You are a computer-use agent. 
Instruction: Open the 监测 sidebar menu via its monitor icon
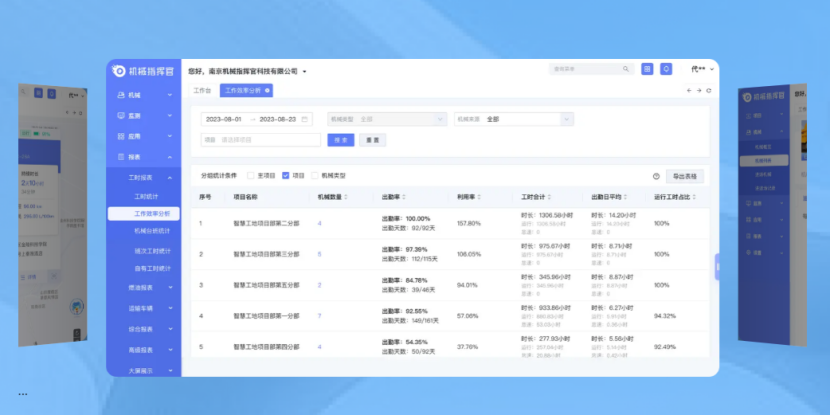[121, 116]
